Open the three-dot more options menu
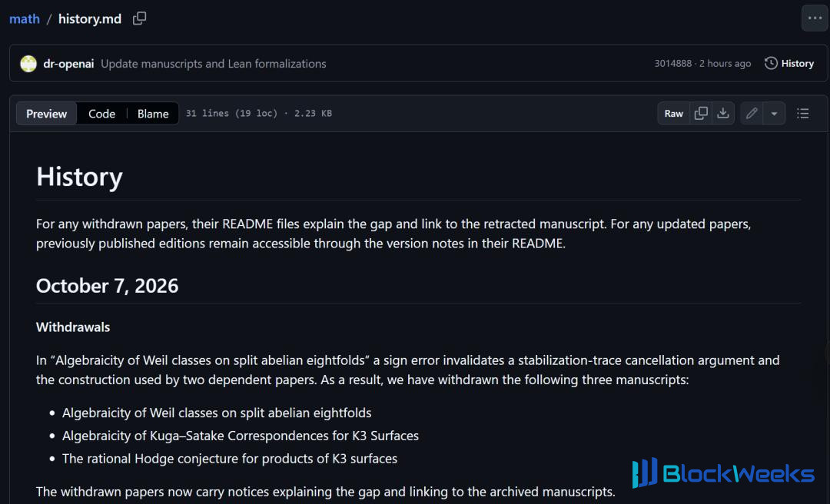 click(815, 18)
